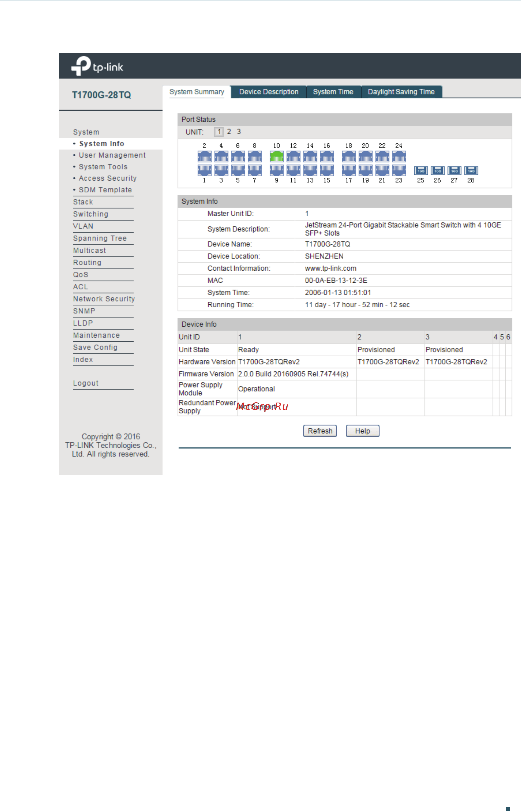Expand the Spanning Tree menu
This screenshot has height=812, width=521.
coord(100,239)
